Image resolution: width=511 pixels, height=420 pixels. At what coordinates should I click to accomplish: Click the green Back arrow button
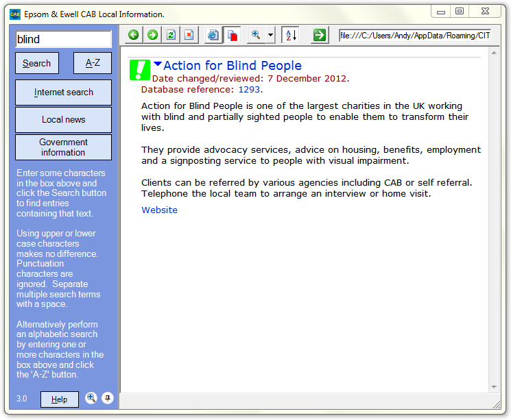134,35
